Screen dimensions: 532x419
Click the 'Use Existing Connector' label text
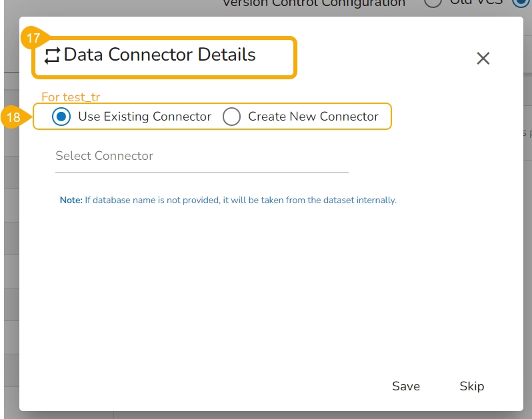[x=145, y=117]
